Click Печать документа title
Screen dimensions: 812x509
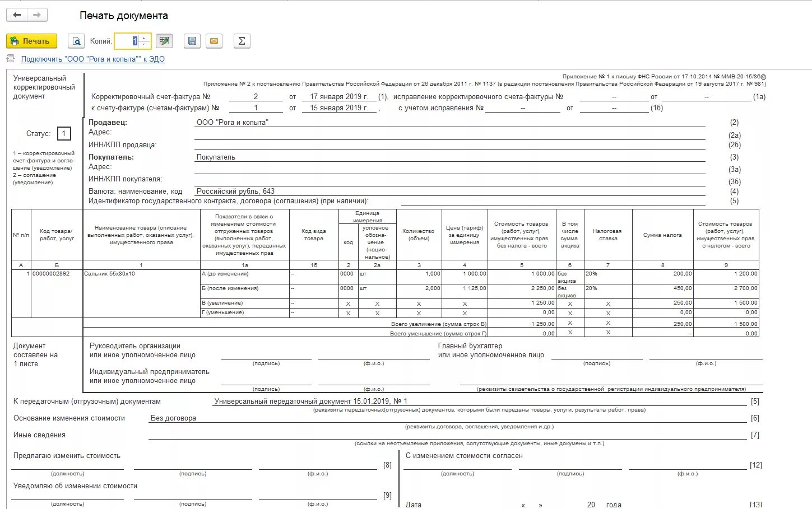coord(124,16)
